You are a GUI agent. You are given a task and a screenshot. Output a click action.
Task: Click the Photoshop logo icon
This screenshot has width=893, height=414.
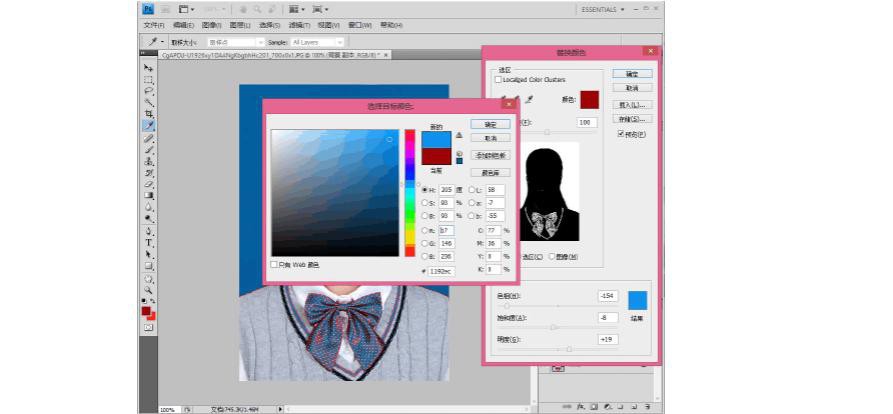tap(148, 9)
